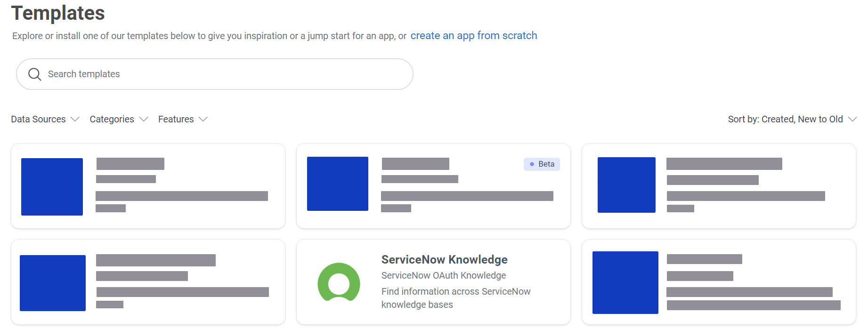The image size is (868, 329).
Task: Open the ServiceNow Knowledge template title
Action: [x=444, y=259]
